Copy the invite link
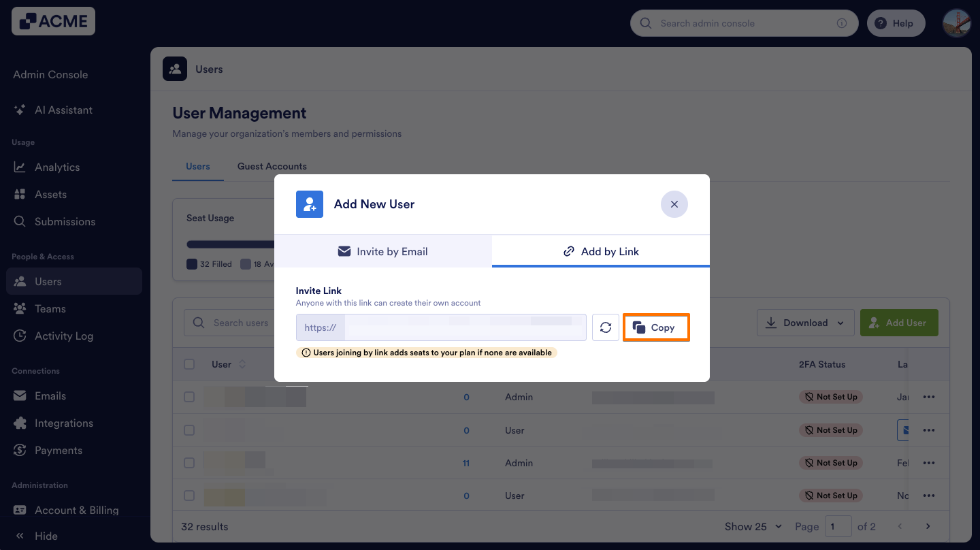Image resolution: width=980 pixels, height=550 pixels. (x=655, y=327)
